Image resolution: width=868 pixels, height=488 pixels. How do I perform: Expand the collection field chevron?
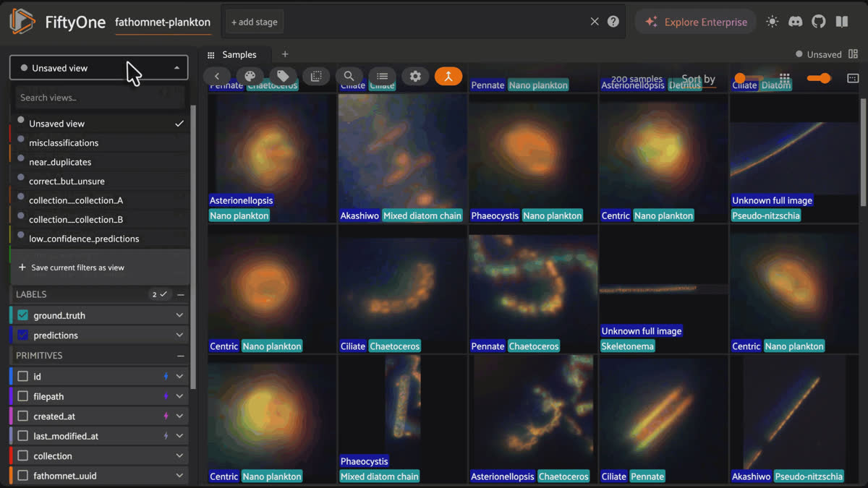pos(179,456)
